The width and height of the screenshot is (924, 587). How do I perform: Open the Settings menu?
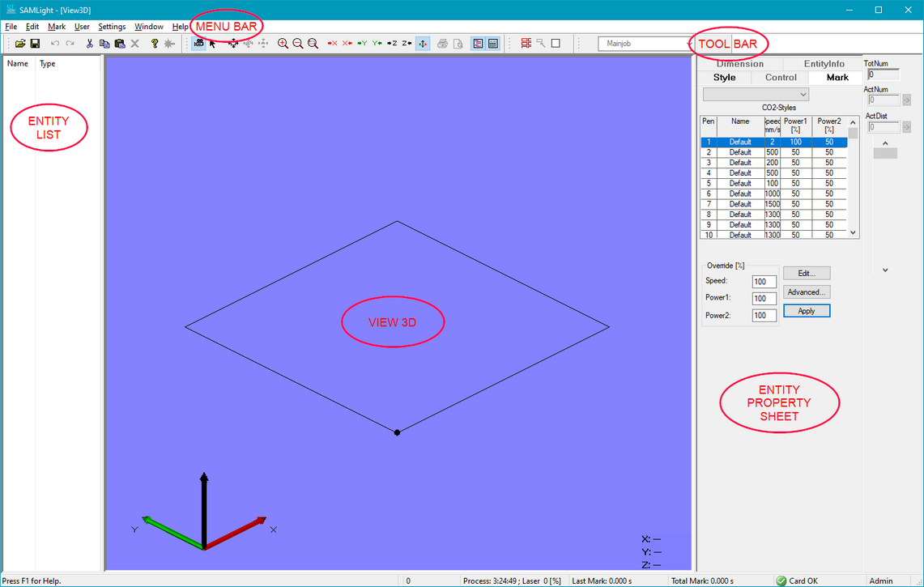(x=112, y=27)
